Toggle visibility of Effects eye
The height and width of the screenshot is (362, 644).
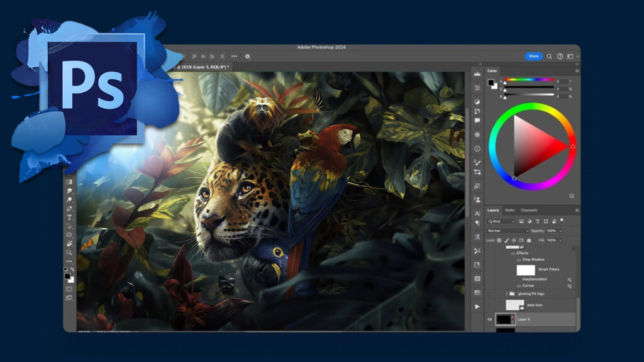point(513,254)
